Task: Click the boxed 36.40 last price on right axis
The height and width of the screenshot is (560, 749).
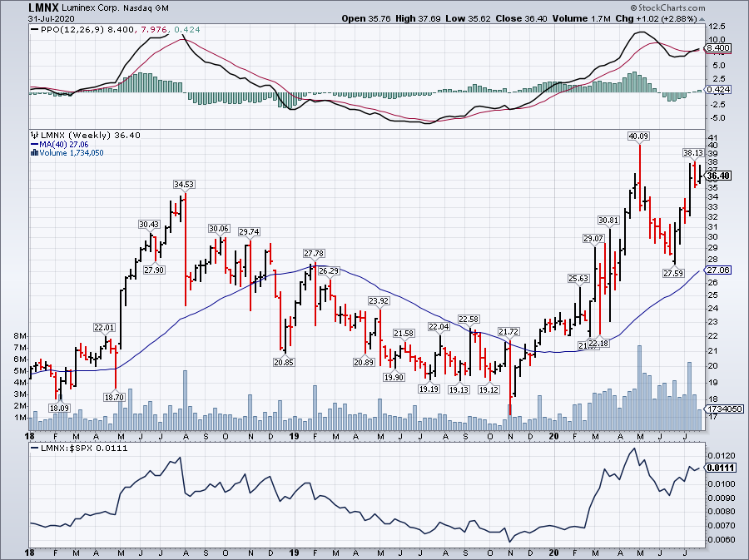Action: (718, 176)
